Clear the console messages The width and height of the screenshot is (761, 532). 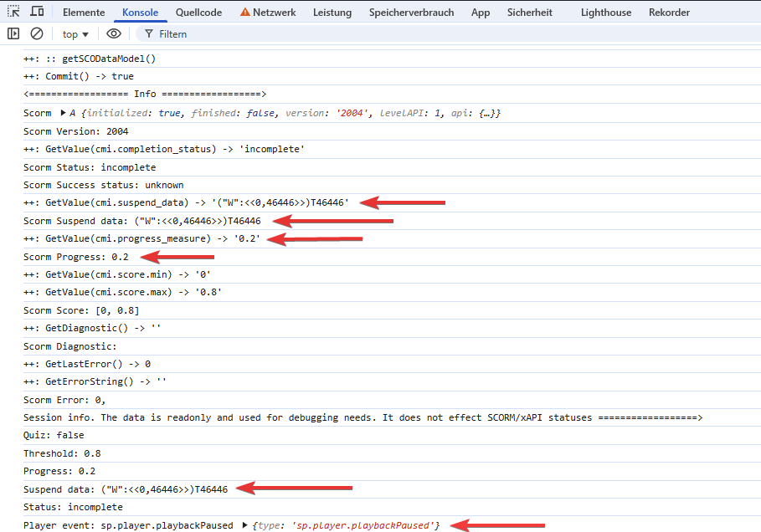36,33
